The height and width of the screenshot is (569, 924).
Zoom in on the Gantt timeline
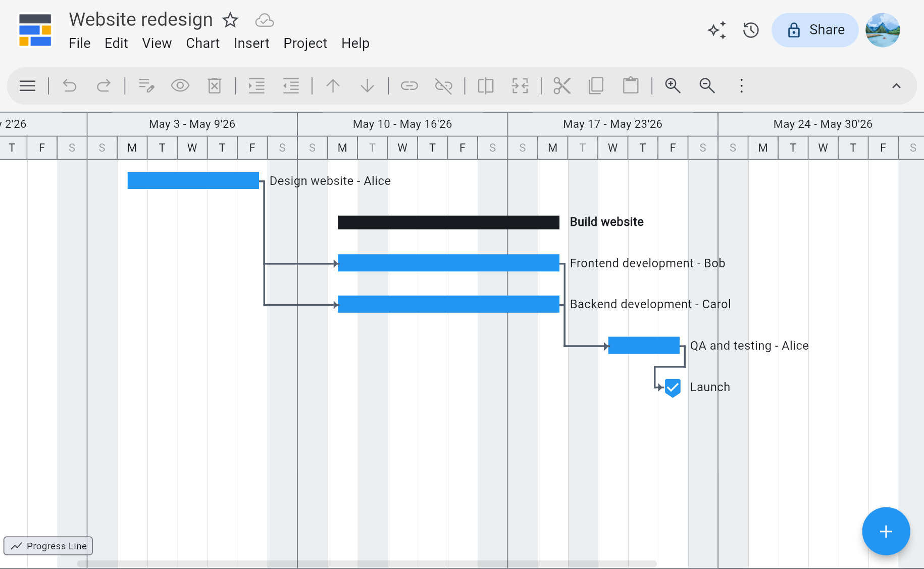pyautogui.click(x=673, y=85)
